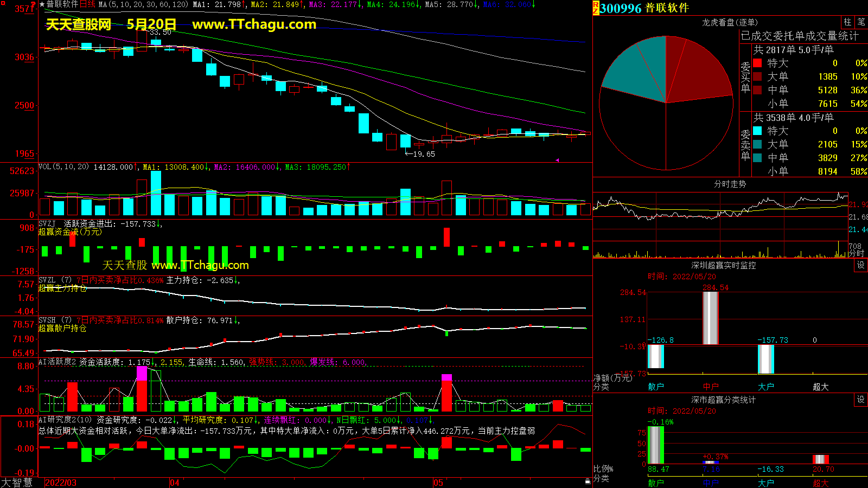
Task: Open the VOL(5,10,20) indicator parameters
Action: 63,167
